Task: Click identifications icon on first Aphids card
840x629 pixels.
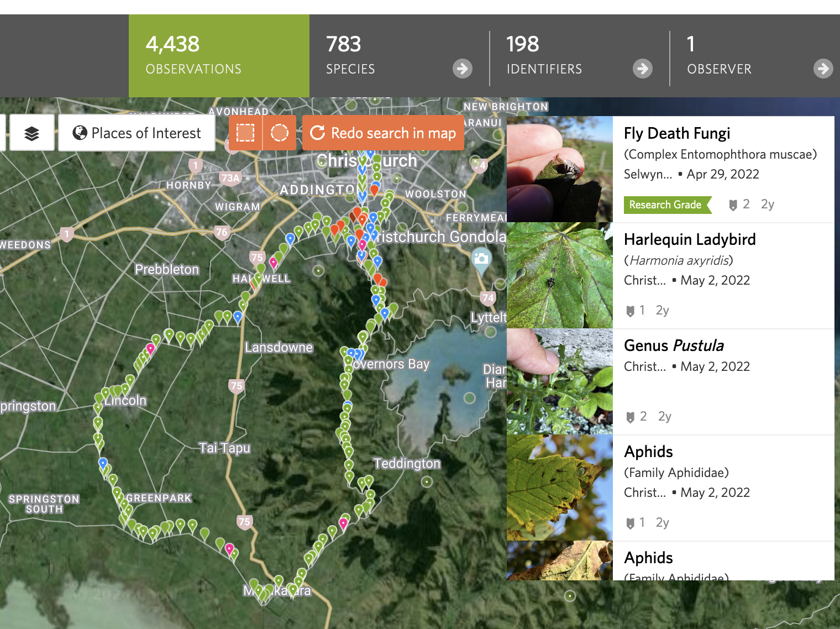Action: pos(630,523)
